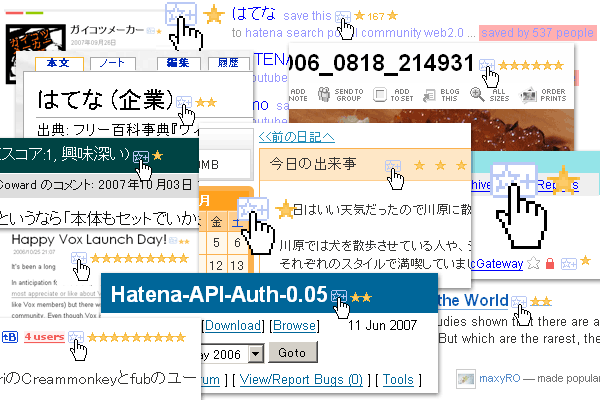The height and width of the screenshot is (400, 600).
Task: Click add-star button next to はてな（企業） heading
Action: click(x=184, y=102)
